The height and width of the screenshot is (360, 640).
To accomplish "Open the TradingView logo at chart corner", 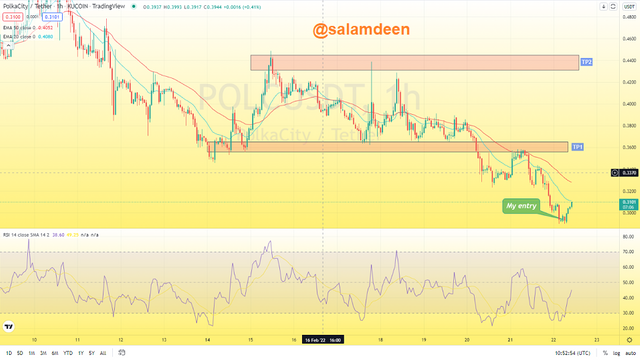I will [9, 327].
